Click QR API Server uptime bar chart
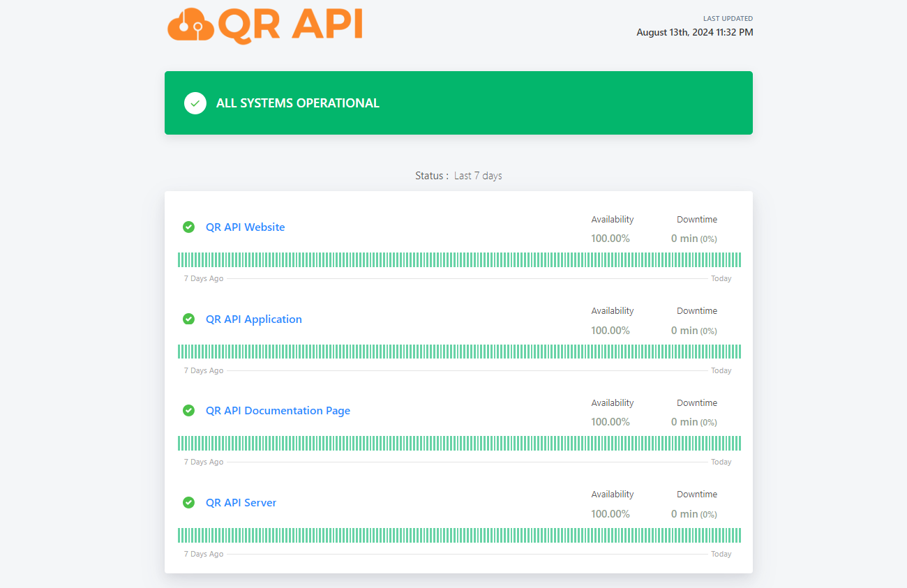The image size is (907, 588). point(459,535)
